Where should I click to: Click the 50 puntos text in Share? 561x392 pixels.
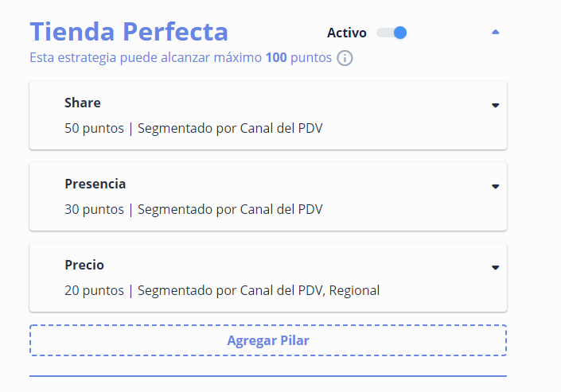(94, 128)
